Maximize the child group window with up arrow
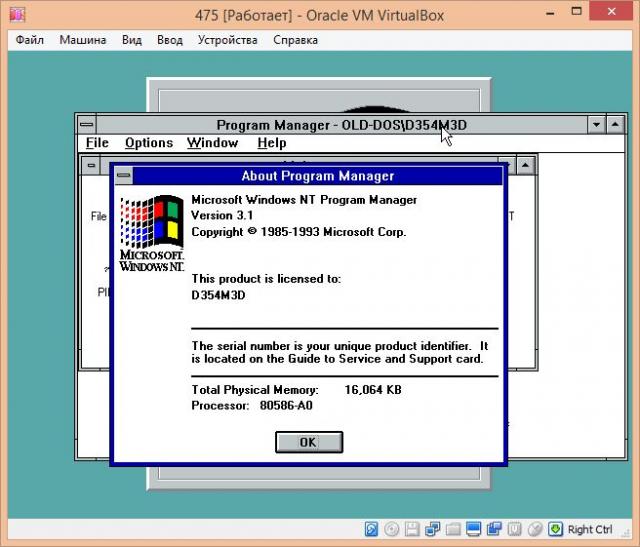Image resolution: width=640 pixels, height=547 pixels. pos(525,165)
